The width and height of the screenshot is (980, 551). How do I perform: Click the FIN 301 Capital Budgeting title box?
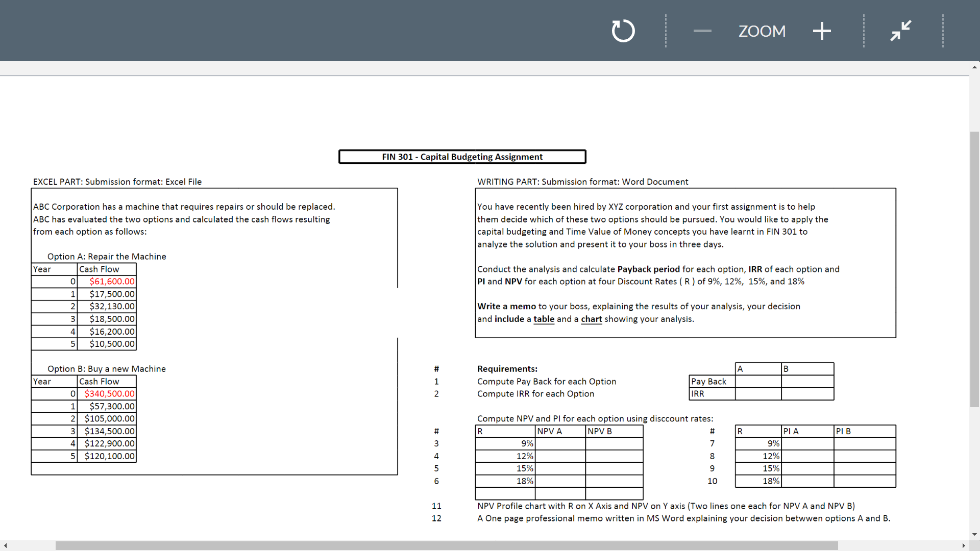coord(462,157)
